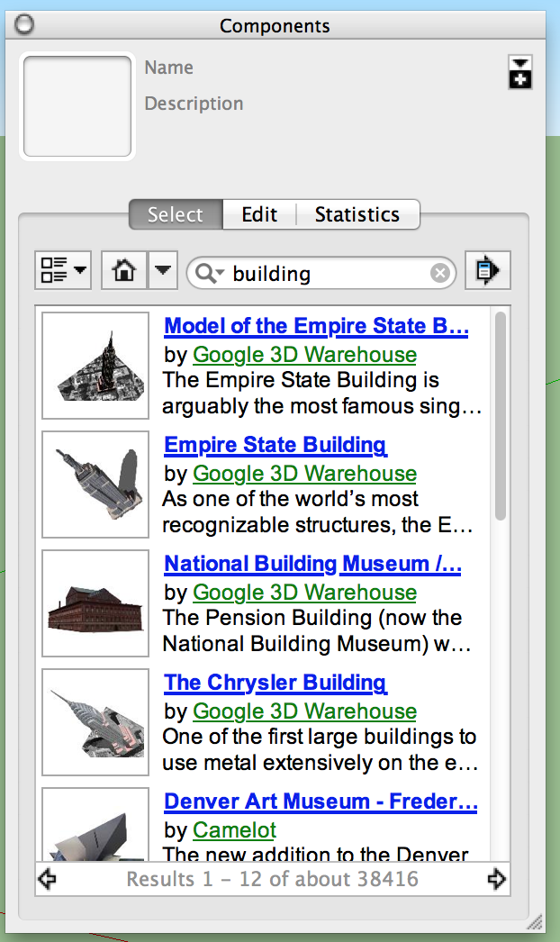The image size is (560, 942).
Task: Select the Chrysler Building thumbnail
Action: point(95,722)
